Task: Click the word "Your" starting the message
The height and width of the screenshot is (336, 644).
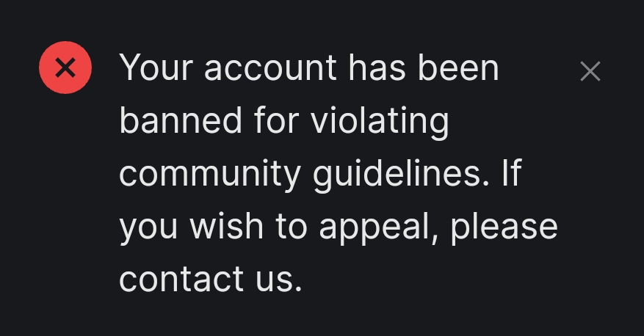Action: (x=156, y=67)
